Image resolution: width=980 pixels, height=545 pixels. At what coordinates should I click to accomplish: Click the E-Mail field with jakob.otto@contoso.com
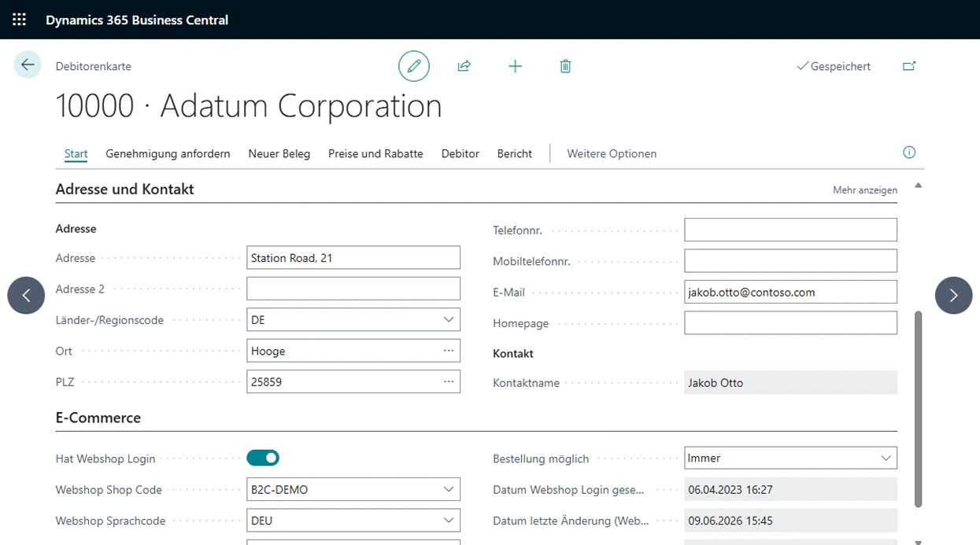[790, 292]
